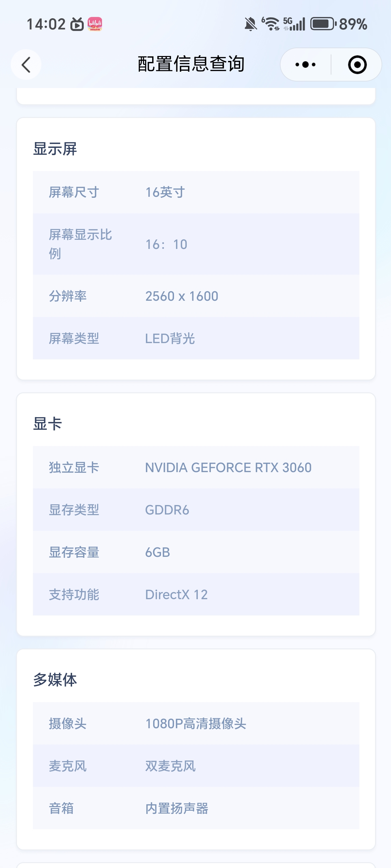391x868 pixels.
Task: Tap the 支持功能 DirectX 12 row
Action: [196, 595]
